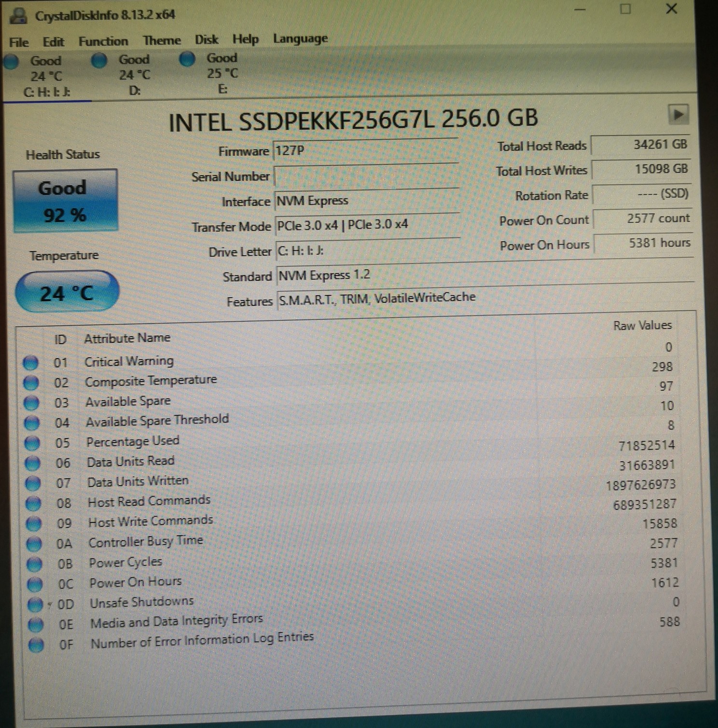Click the Total Host Writes value 15098 GB
This screenshot has height=728, width=718.
(x=642, y=169)
